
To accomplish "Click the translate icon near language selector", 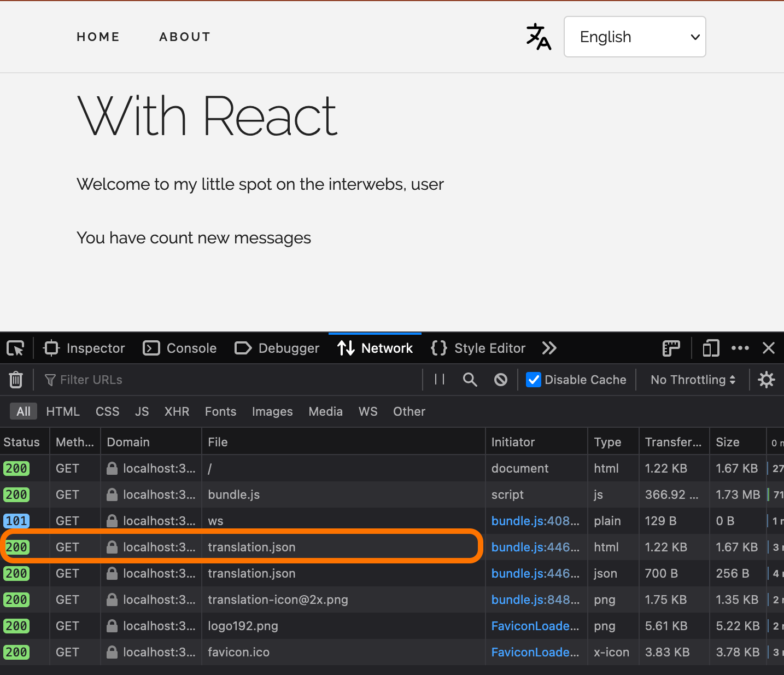I will tap(539, 37).
